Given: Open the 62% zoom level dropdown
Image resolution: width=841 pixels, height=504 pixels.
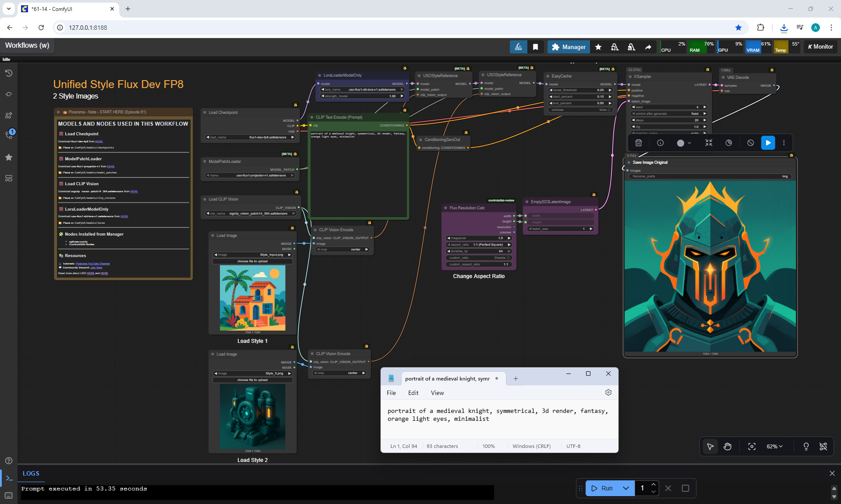Looking at the screenshot, I should tap(774, 446).
